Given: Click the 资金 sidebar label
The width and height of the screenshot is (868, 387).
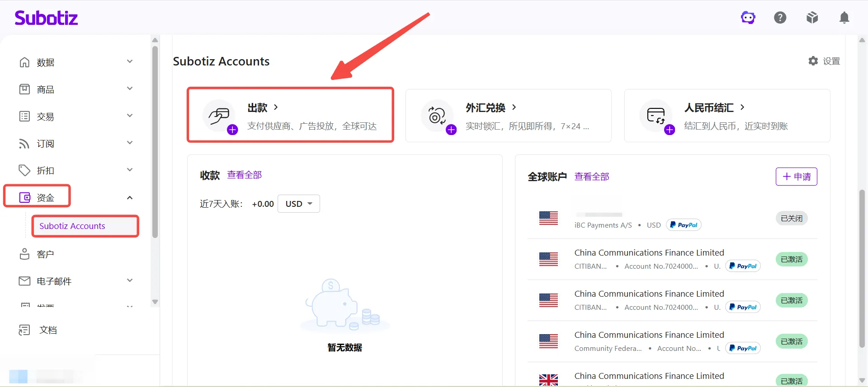Looking at the screenshot, I should pyautogui.click(x=45, y=197).
